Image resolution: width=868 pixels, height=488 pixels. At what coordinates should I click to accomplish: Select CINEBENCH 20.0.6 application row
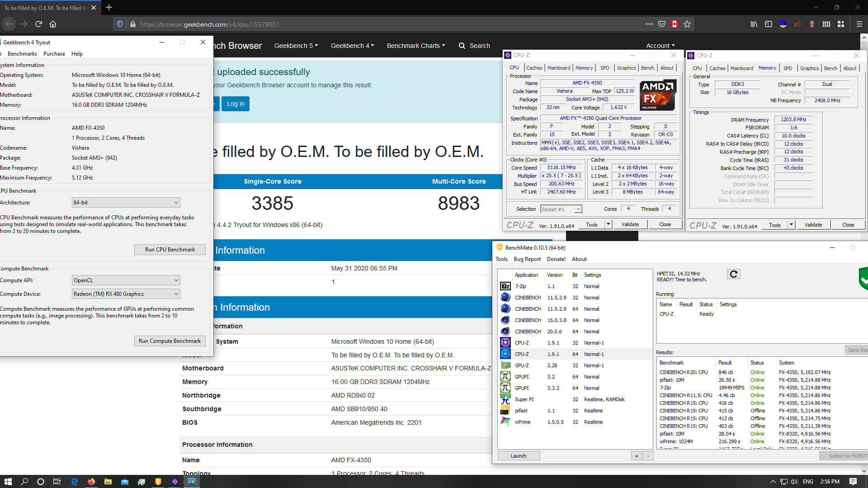click(575, 332)
